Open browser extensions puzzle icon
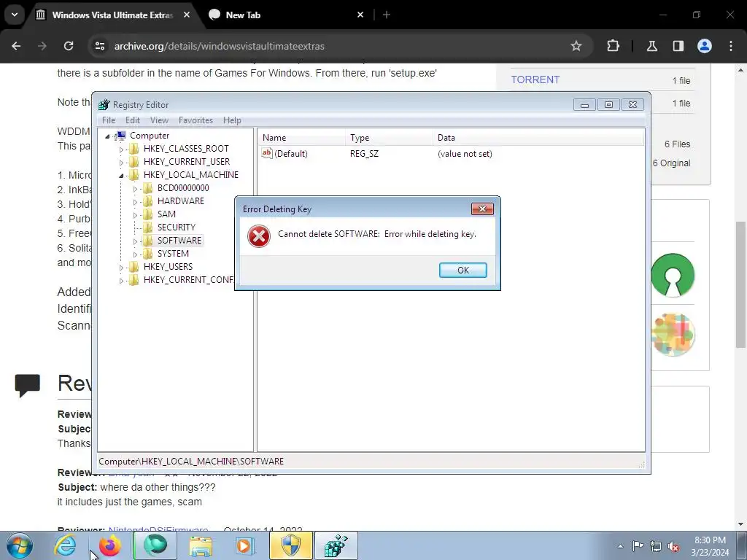Viewport: 747px width, 560px height. click(613, 46)
